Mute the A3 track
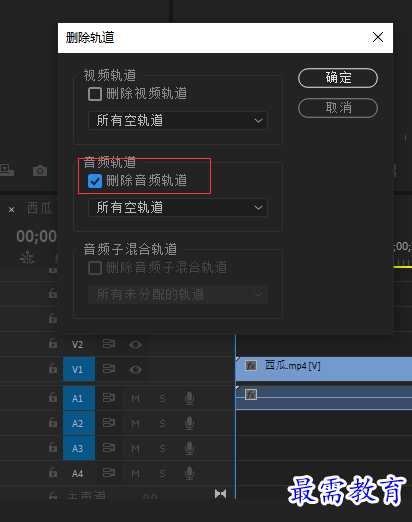 (x=135, y=448)
